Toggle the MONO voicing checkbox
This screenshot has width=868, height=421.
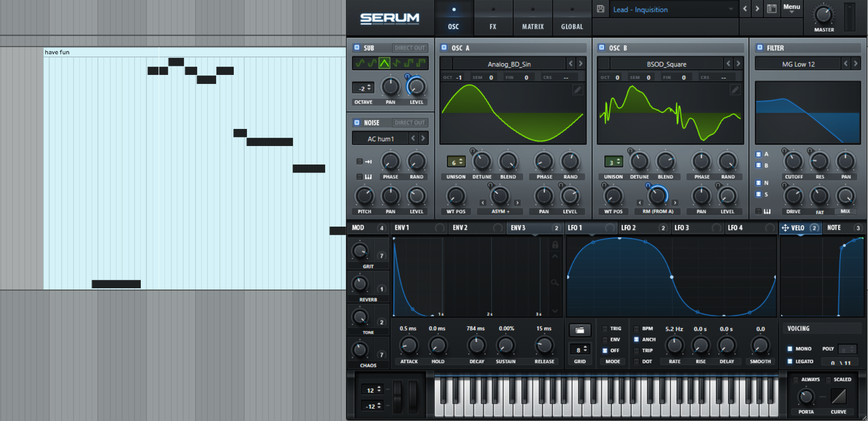pyautogui.click(x=790, y=349)
